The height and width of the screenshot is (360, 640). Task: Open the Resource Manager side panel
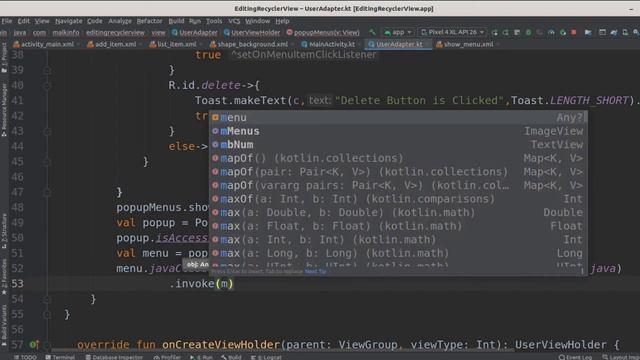[4, 109]
